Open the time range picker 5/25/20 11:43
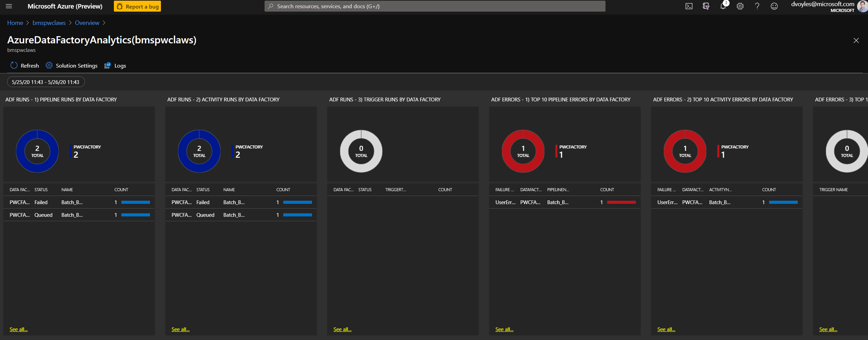This screenshot has width=868, height=340. tap(46, 82)
